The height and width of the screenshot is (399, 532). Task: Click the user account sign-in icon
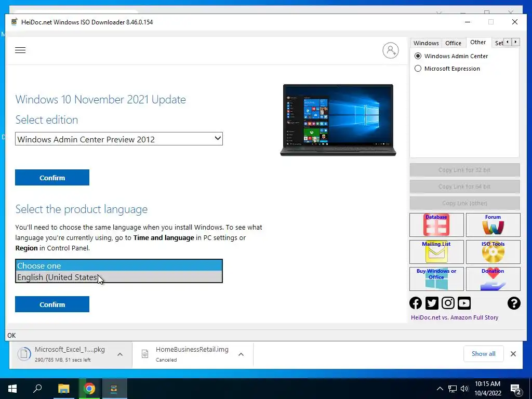391,50
